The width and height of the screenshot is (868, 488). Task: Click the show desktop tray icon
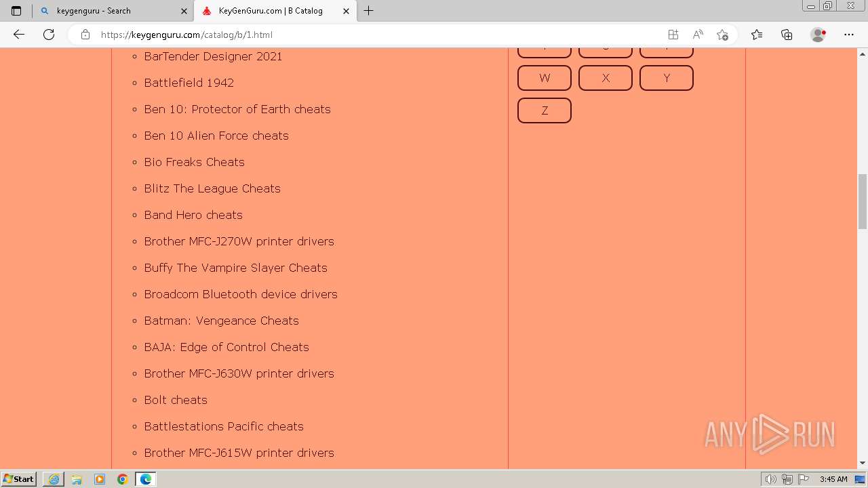point(860,479)
